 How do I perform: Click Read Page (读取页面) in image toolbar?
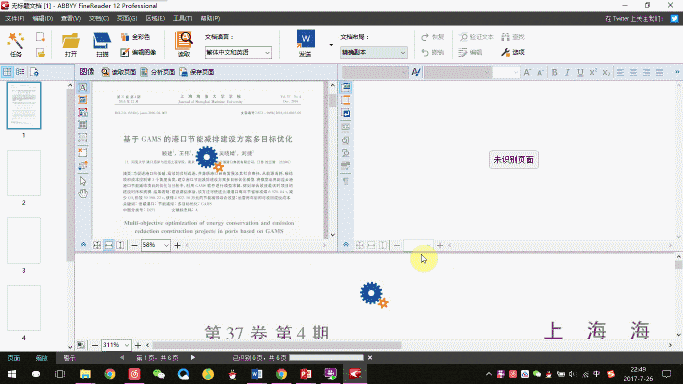coord(118,72)
